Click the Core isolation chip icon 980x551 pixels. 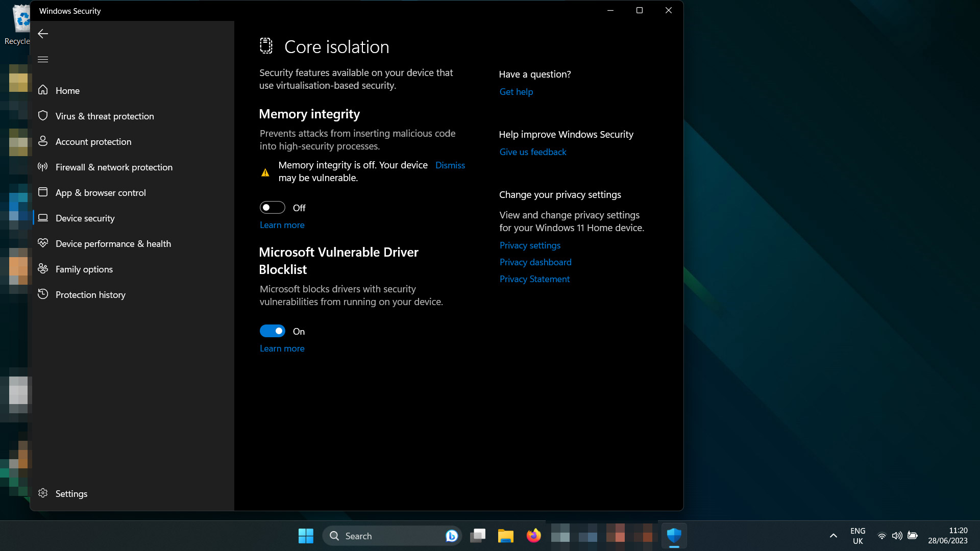pos(266,46)
